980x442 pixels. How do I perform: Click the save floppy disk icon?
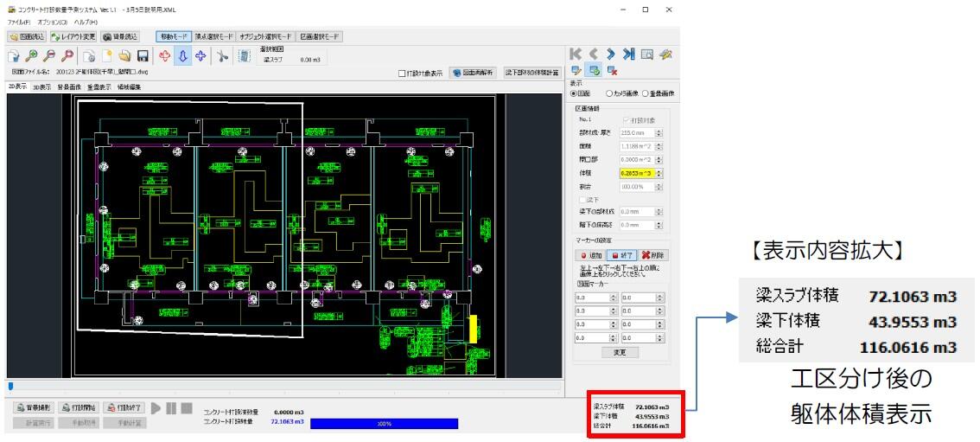(143, 56)
